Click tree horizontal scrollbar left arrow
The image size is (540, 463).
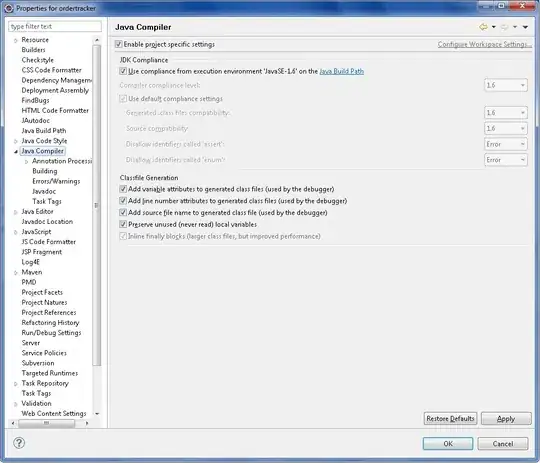(13, 423)
